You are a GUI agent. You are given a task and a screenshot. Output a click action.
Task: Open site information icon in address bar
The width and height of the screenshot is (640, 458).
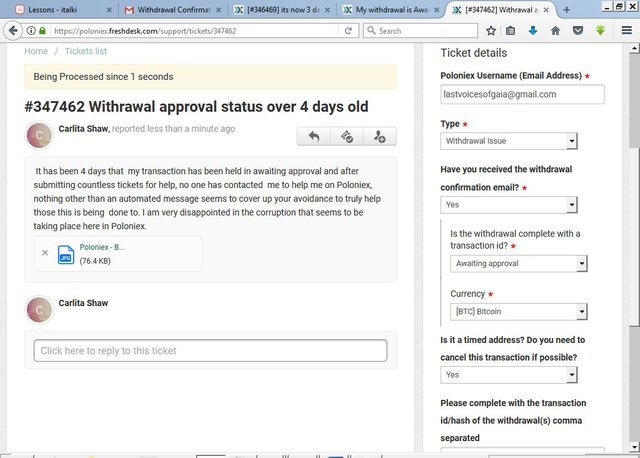[x=31, y=31]
